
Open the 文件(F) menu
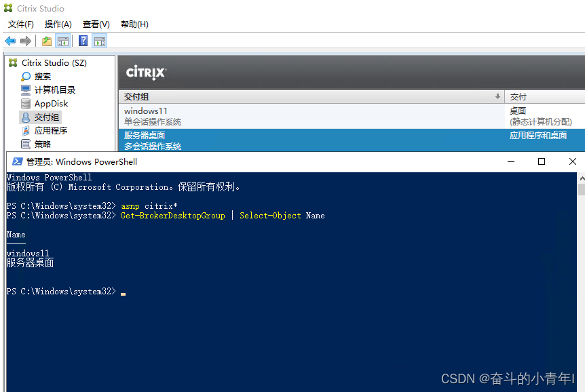coord(21,24)
